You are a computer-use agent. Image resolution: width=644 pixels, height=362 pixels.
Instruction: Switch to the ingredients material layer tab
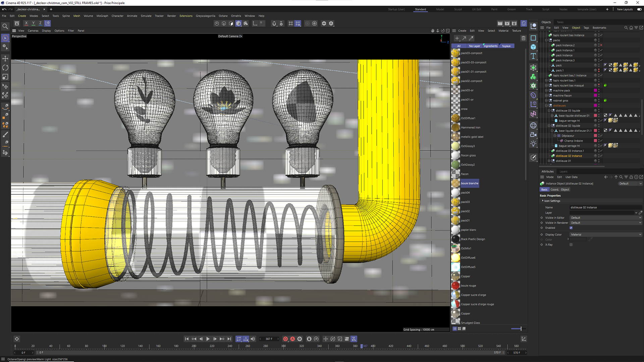(x=491, y=46)
